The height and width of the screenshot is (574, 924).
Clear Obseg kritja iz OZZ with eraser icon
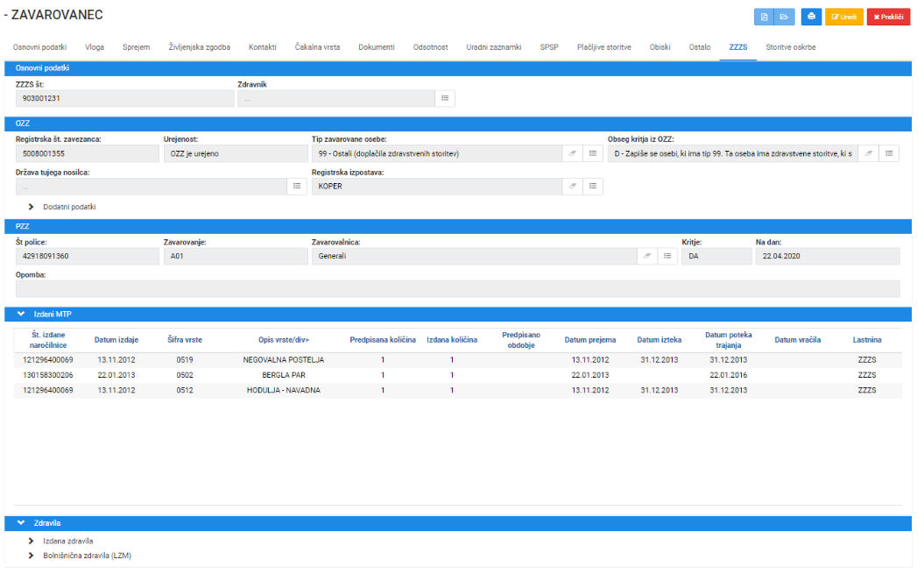pyautogui.click(x=869, y=153)
